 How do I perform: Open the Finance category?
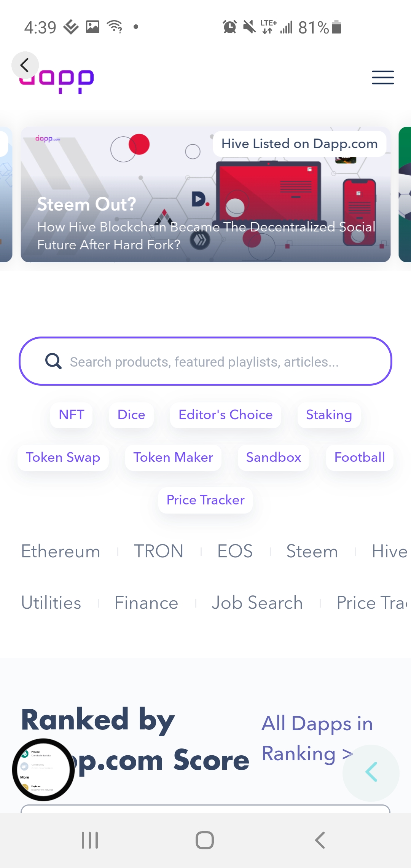point(147,603)
